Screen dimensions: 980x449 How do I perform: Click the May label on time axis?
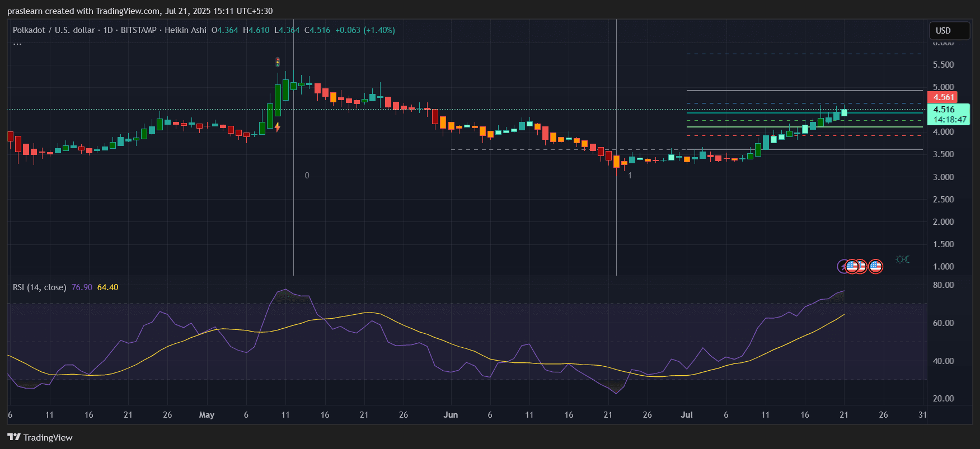(x=207, y=415)
